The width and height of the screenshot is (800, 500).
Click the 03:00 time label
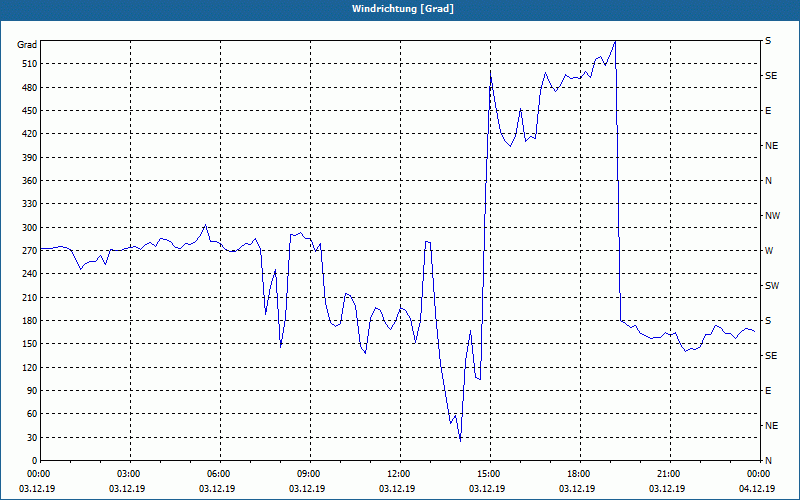(x=131, y=474)
